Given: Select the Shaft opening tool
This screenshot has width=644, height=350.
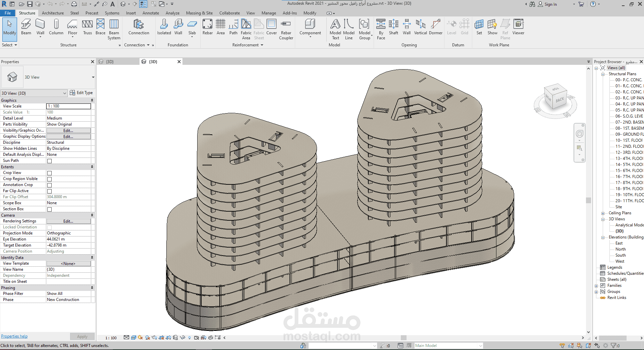Looking at the screenshot, I should [x=393, y=27].
